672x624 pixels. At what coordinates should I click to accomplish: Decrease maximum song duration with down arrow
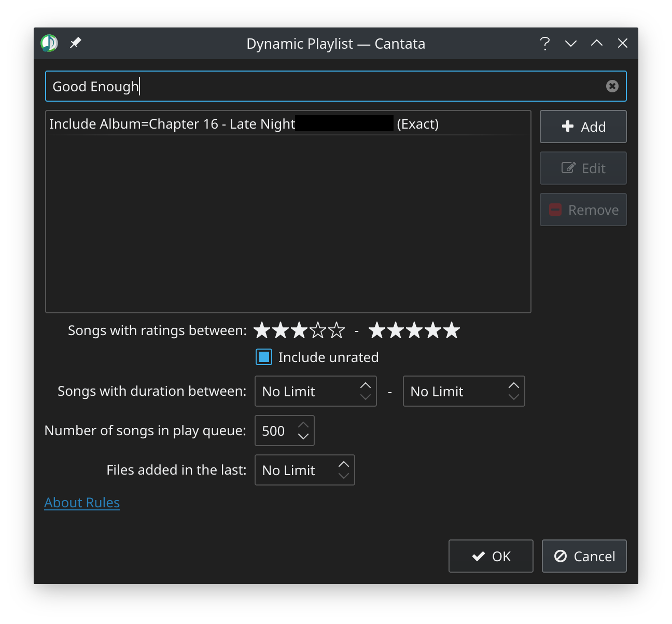click(x=514, y=397)
